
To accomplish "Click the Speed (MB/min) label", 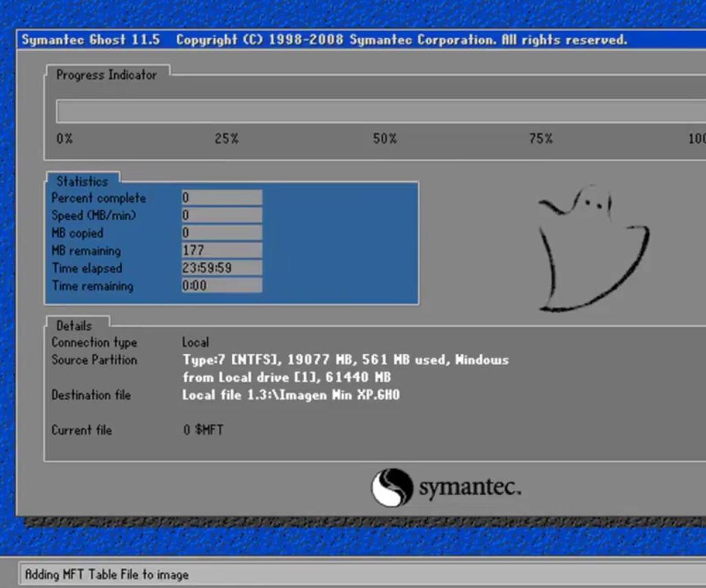I will (94, 215).
